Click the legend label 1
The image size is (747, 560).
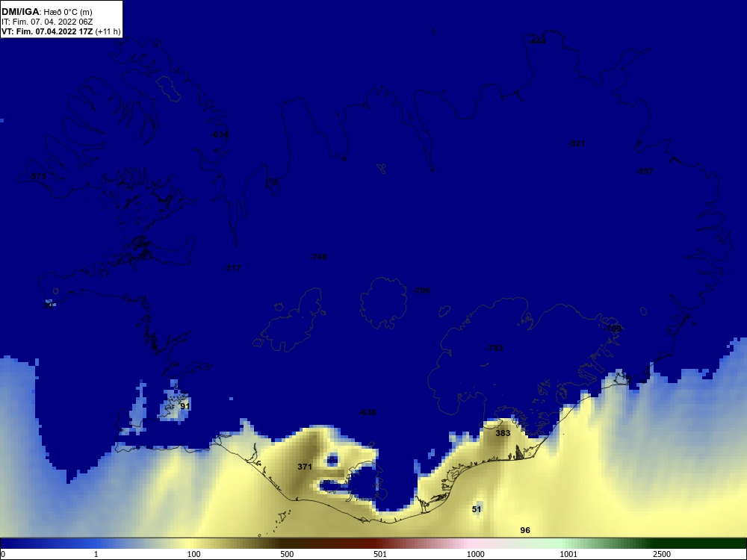click(x=96, y=554)
